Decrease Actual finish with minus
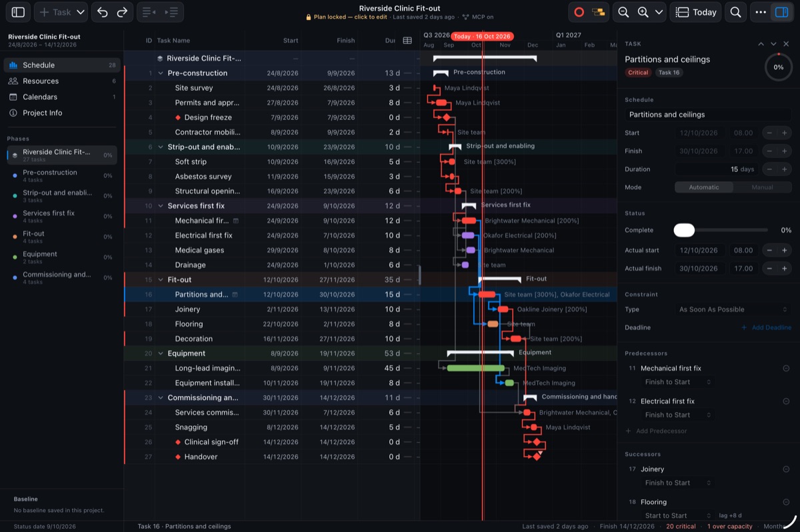Viewport: 800px width, 532px height. [x=769, y=269]
